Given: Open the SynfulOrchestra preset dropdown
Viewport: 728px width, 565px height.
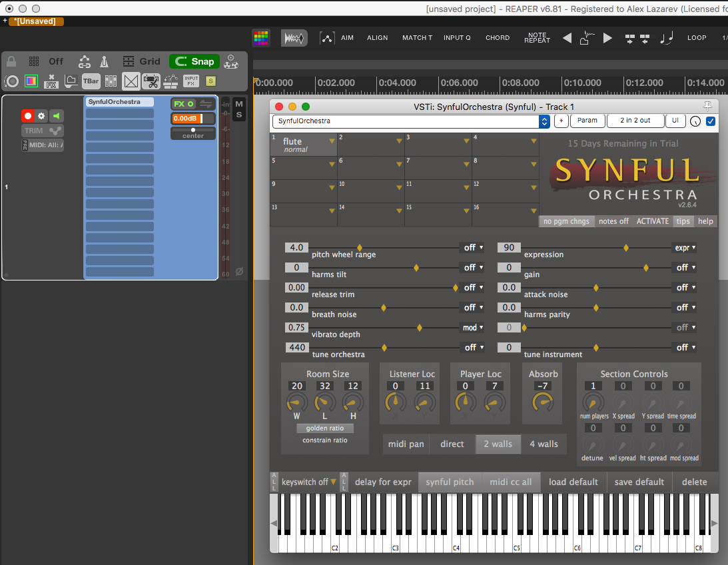Looking at the screenshot, I should tap(544, 121).
